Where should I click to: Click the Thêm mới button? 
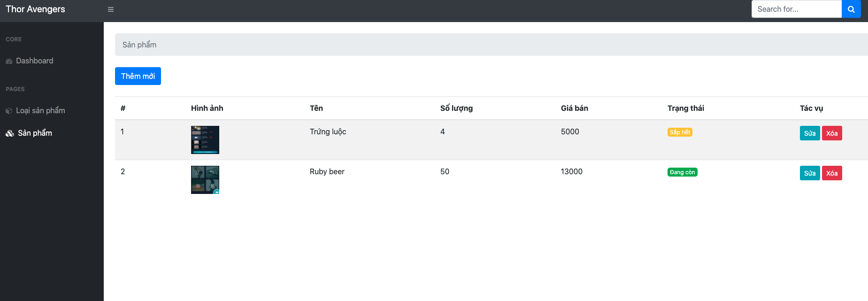pyautogui.click(x=138, y=76)
